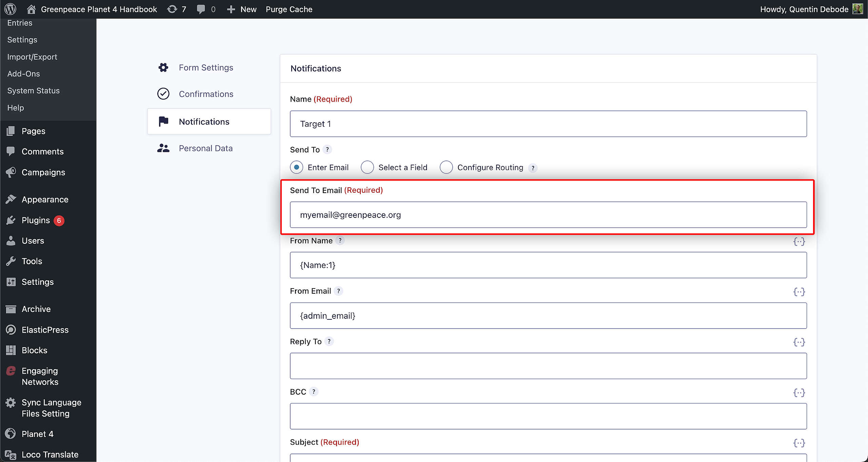The image size is (868, 462).
Task: Show the From Name help tooltip
Action: (x=340, y=240)
